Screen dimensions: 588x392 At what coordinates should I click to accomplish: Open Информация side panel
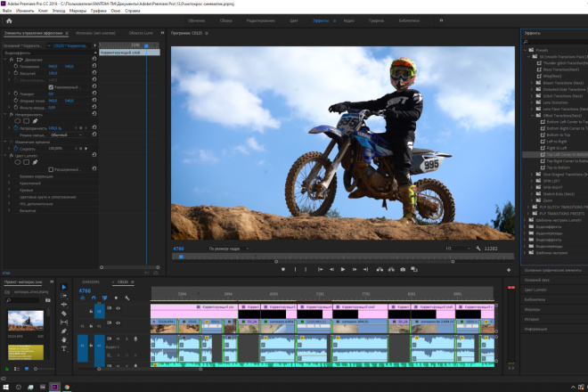tap(535, 329)
